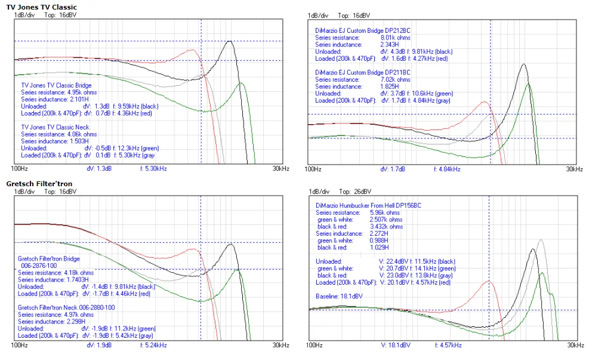Select 'DiMarzio EJ Custom Bridge DP211BC' title
This screenshot has width=592, height=364.
pyautogui.click(x=363, y=72)
